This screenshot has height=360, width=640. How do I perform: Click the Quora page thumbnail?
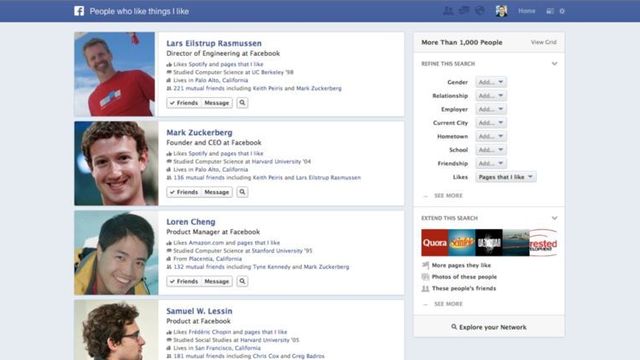(x=435, y=242)
